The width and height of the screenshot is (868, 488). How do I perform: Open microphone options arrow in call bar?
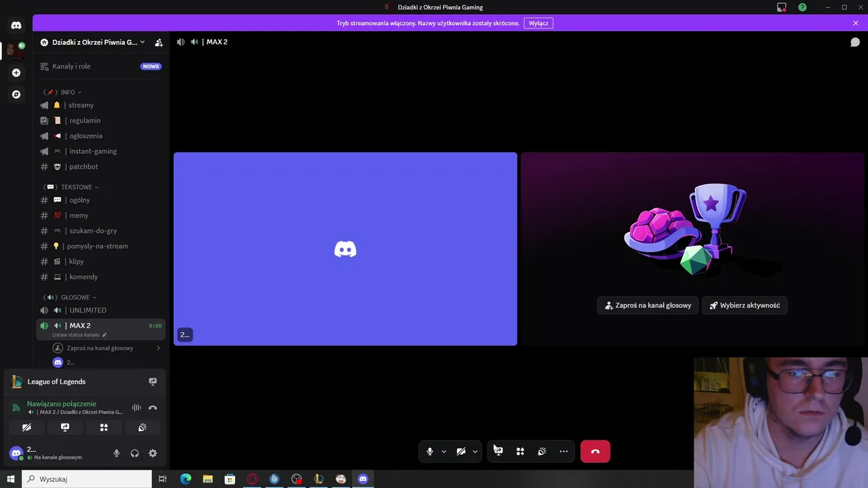pyautogui.click(x=444, y=451)
